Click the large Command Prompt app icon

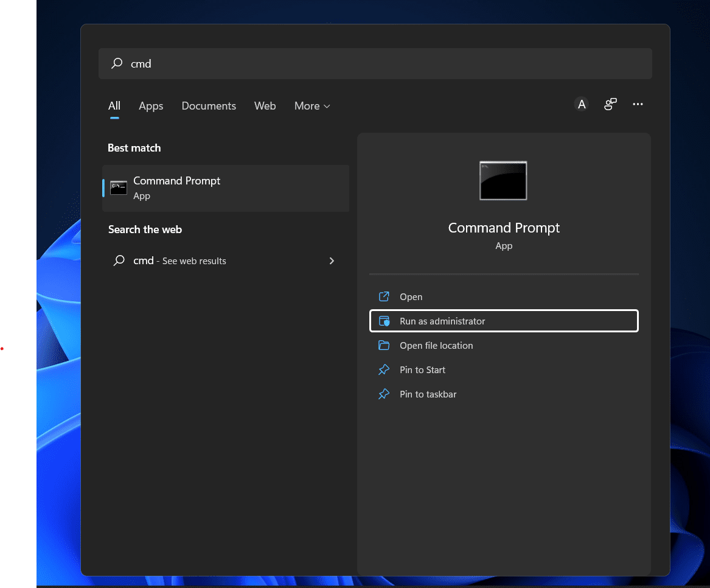(x=503, y=180)
